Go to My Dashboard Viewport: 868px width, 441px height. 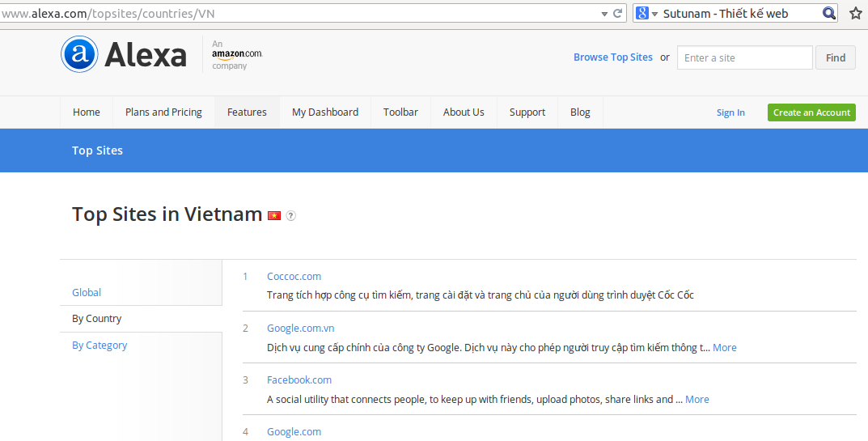click(x=325, y=112)
